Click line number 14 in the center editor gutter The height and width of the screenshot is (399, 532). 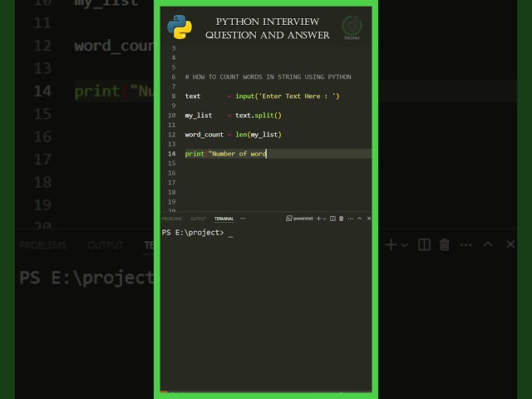[x=172, y=154]
